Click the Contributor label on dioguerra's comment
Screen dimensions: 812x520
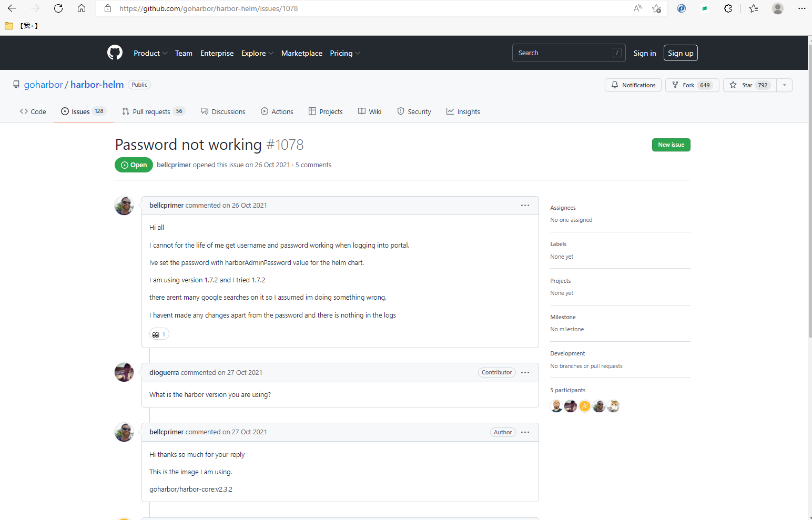496,372
